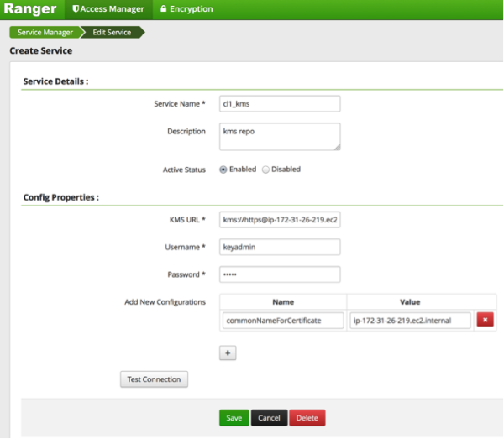Delete the service
Viewport: 504px width, 439px height.
click(307, 418)
